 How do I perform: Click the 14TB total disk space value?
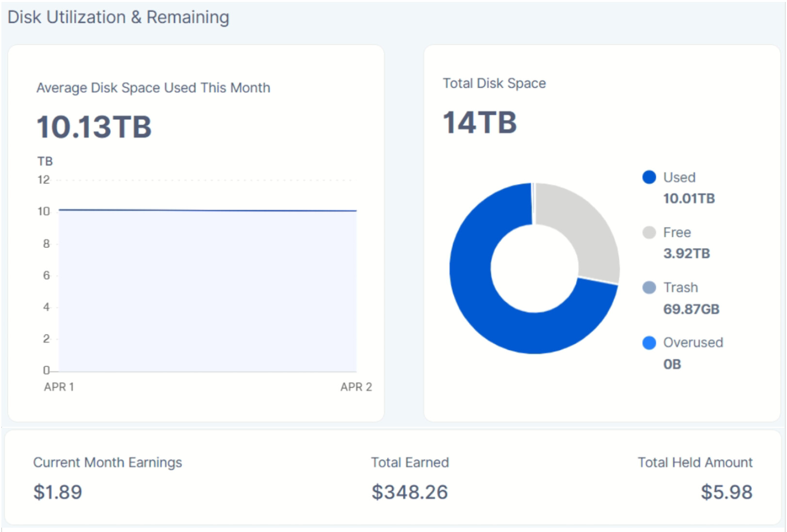(x=480, y=122)
